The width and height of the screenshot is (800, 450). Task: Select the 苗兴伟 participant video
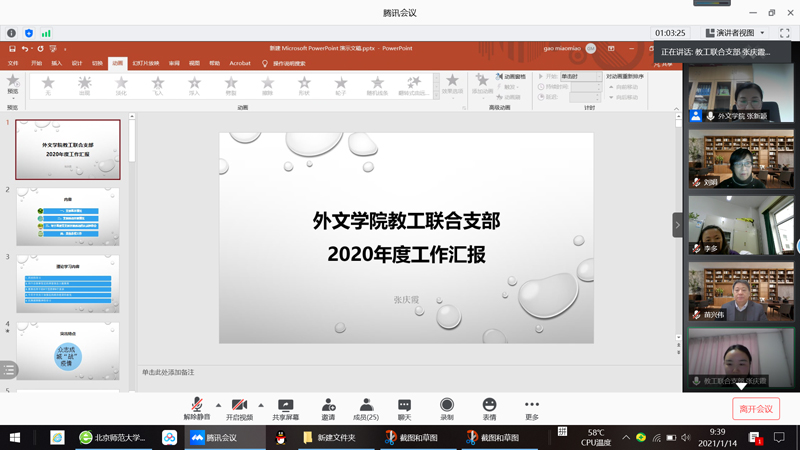click(x=740, y=292)
